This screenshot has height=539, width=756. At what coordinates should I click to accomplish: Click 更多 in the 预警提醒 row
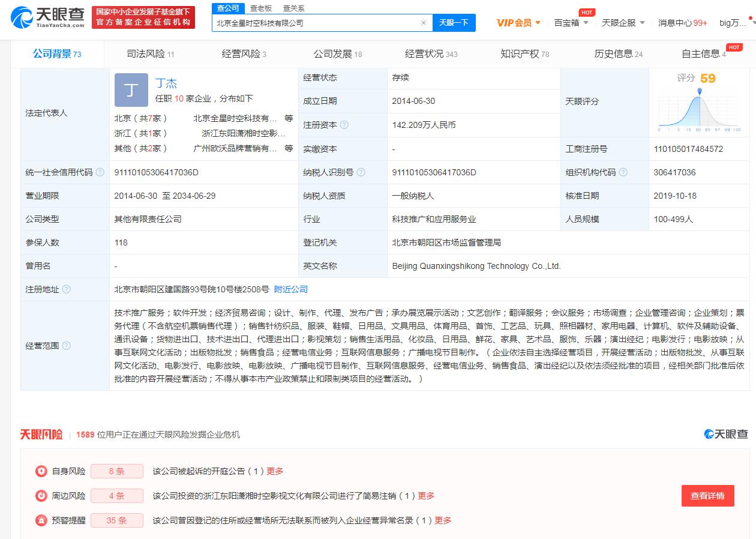click(x=443, y=520)
